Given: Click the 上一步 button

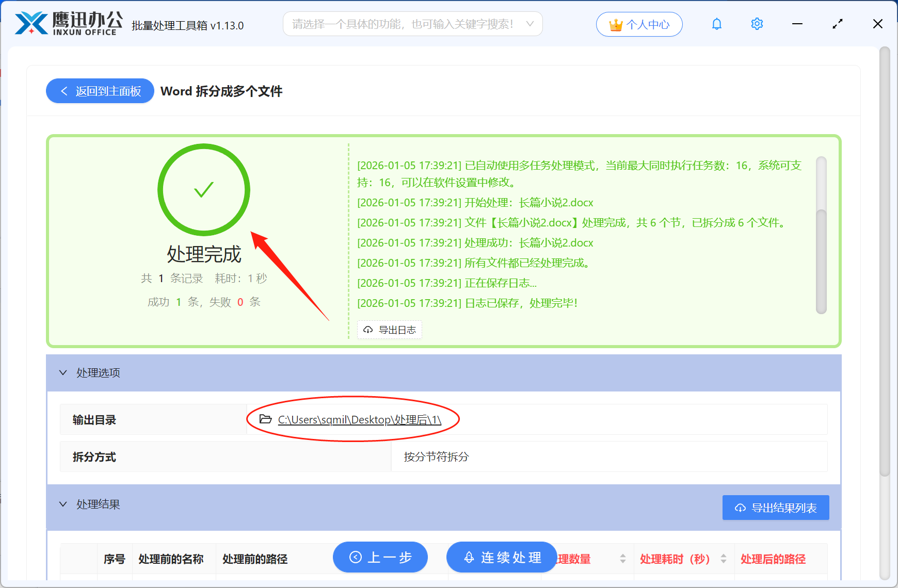Looking at the screenshot, I should [x=380, y=558].
